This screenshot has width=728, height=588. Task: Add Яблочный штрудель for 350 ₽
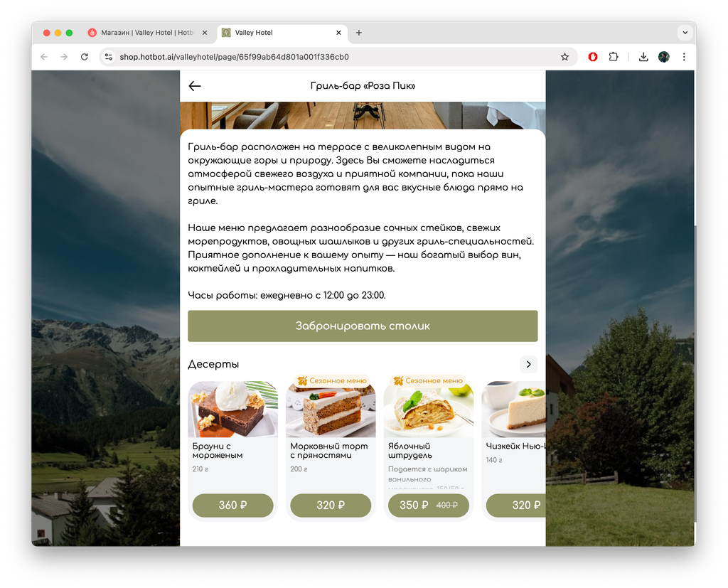(x=428, y=505)
